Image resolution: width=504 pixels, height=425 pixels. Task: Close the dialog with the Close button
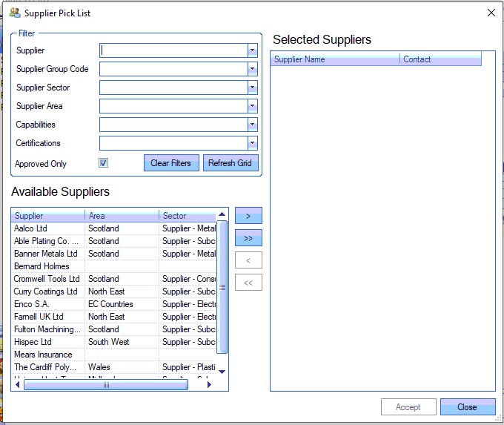tap(467, 407)
